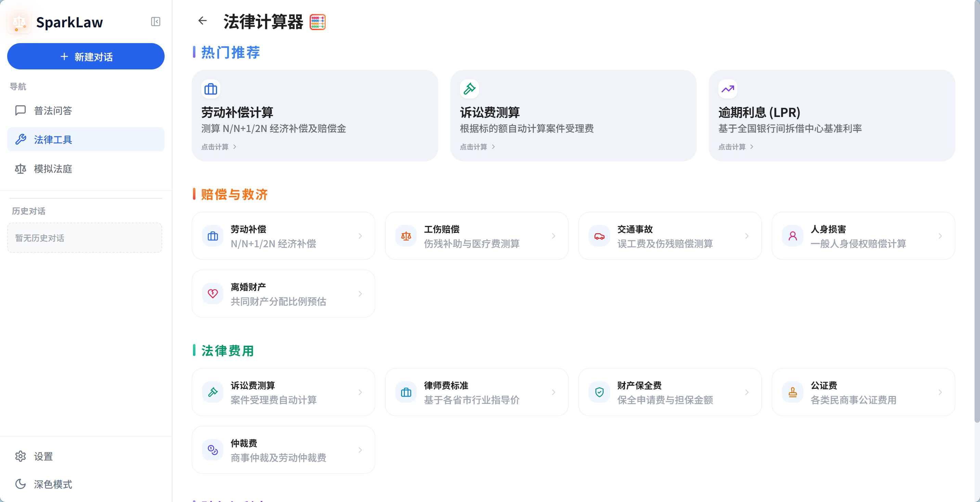Click text 基于各省市行业指导价
Screen dimensions: 980x502
tap(472, 400)
